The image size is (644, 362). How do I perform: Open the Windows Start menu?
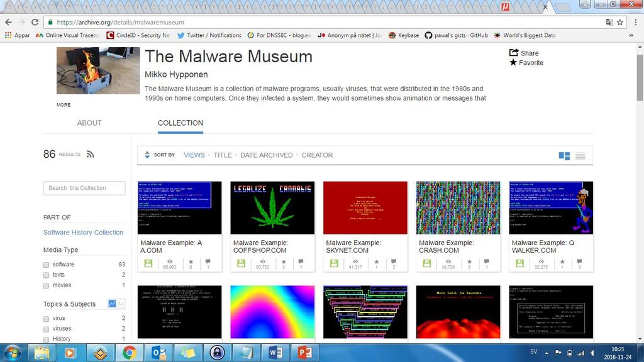tap(13, 353)
